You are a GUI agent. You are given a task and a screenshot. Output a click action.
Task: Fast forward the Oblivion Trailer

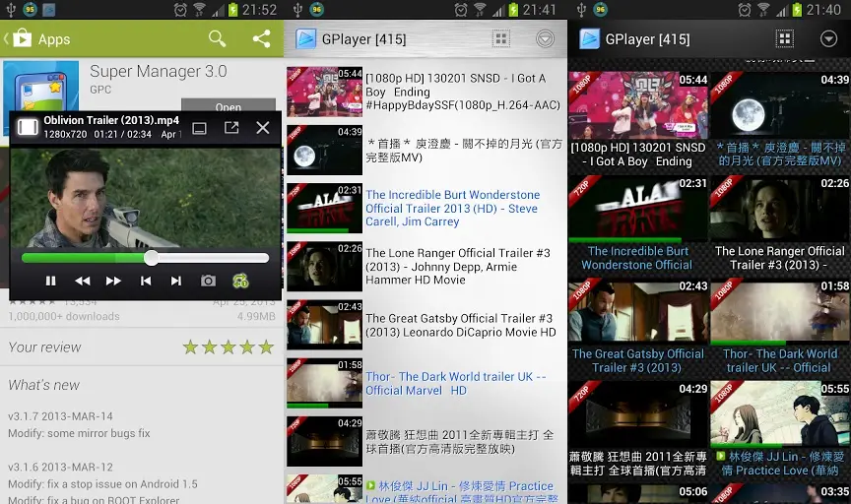click(113, 281)
